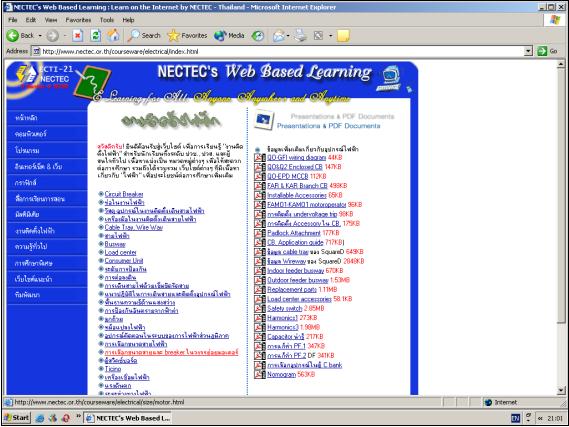This screenshot has height=427, width=569.
Task: Click PDF icon beside Harmonics1
Action: [259, 318]
